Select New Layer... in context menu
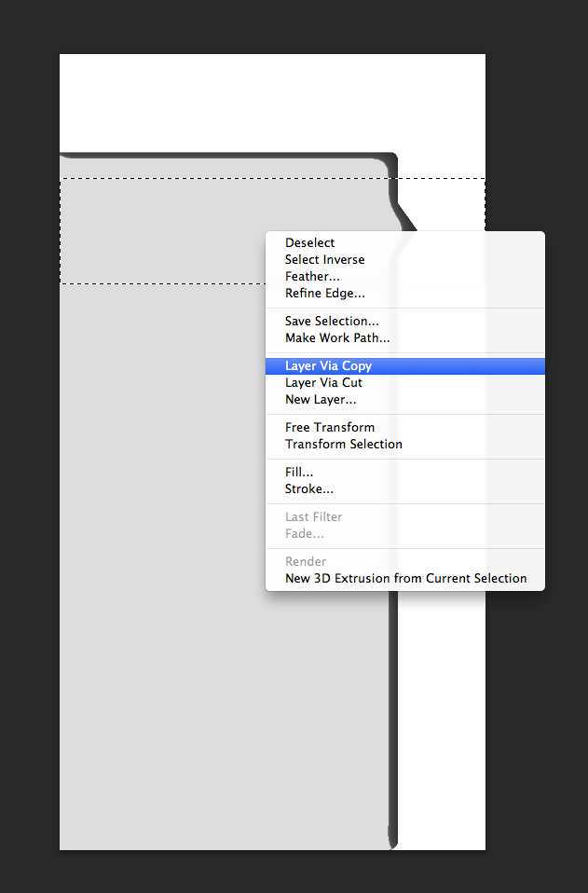 [405, 399]
